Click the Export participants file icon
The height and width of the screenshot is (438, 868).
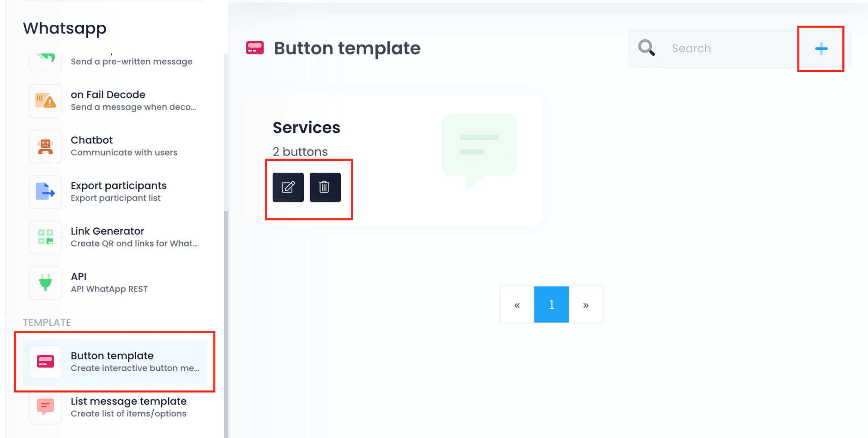pos(45,192)
